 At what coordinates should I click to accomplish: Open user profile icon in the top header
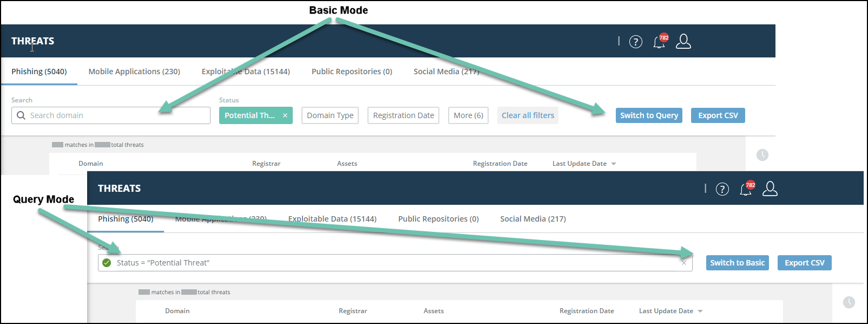click(683, 41)
